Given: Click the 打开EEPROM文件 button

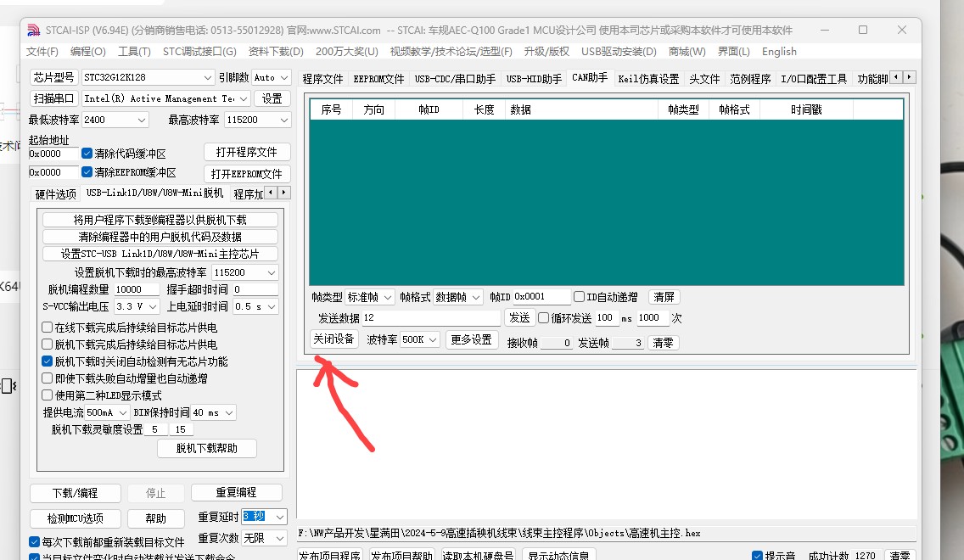Looking at the screenshot, I should (247, 174).
